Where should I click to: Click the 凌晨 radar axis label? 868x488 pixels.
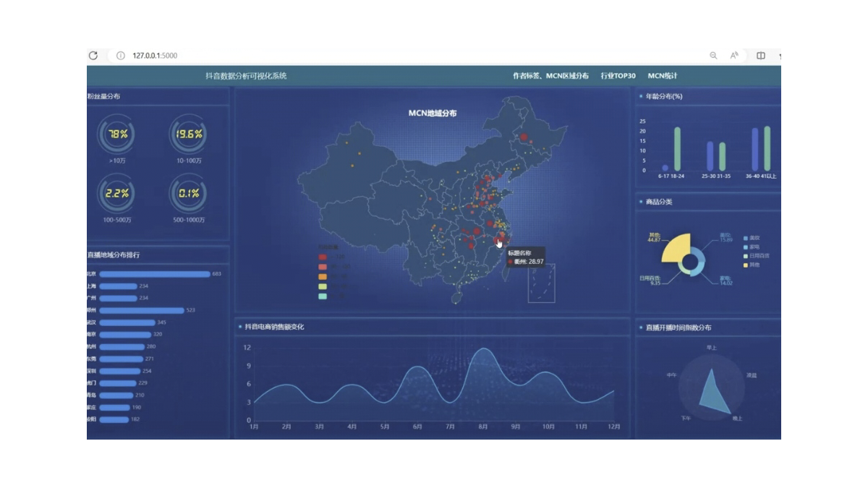[752, 375]
